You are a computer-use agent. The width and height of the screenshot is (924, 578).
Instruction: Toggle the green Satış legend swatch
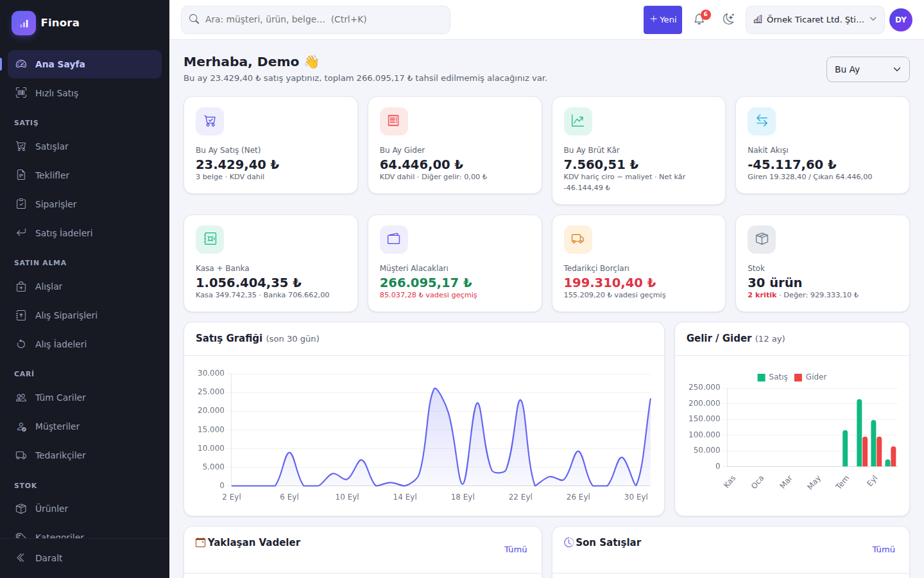pyautogui.click(x=762, y=378)
